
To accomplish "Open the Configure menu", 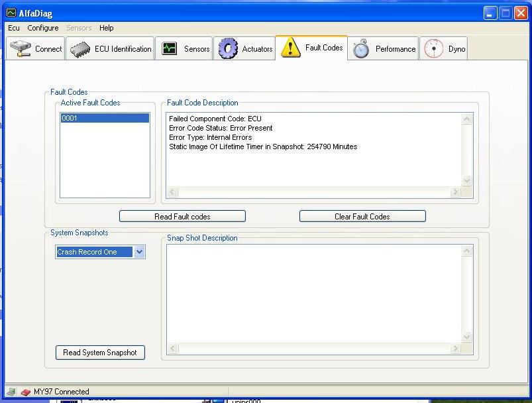I will [x=43, y=28].
